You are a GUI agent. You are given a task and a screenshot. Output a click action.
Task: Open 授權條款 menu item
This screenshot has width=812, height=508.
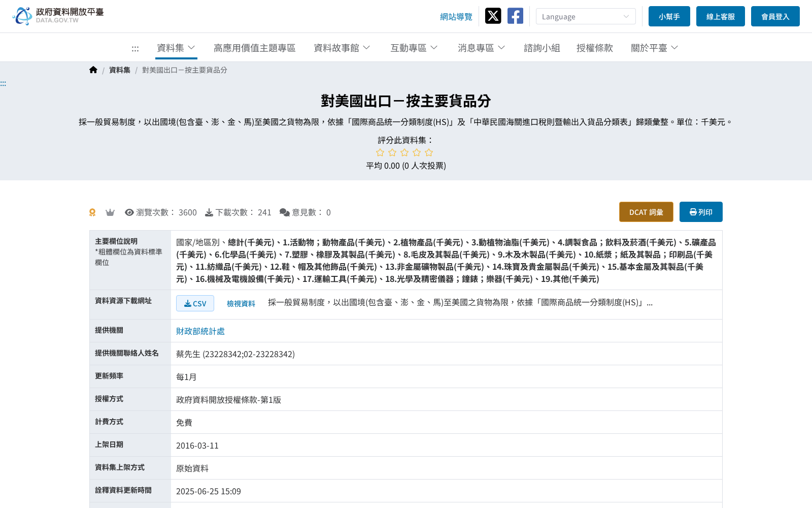(594, 48)
